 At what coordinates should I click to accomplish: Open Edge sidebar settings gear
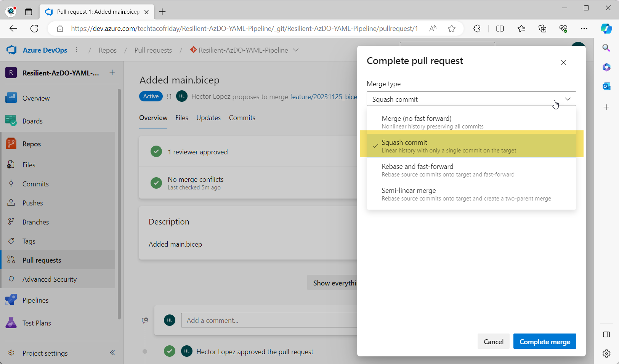pyautogui.click(x=606, y=353)
